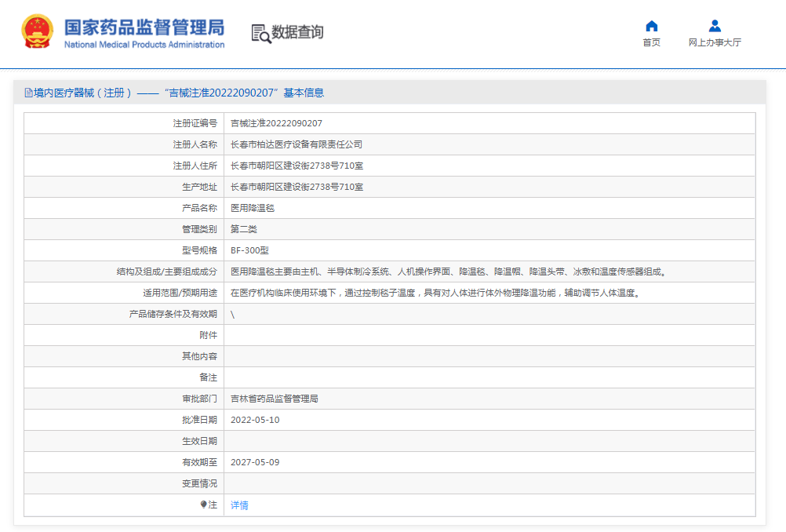Click the 管理类别 value 第二类

tap(243, 229)
